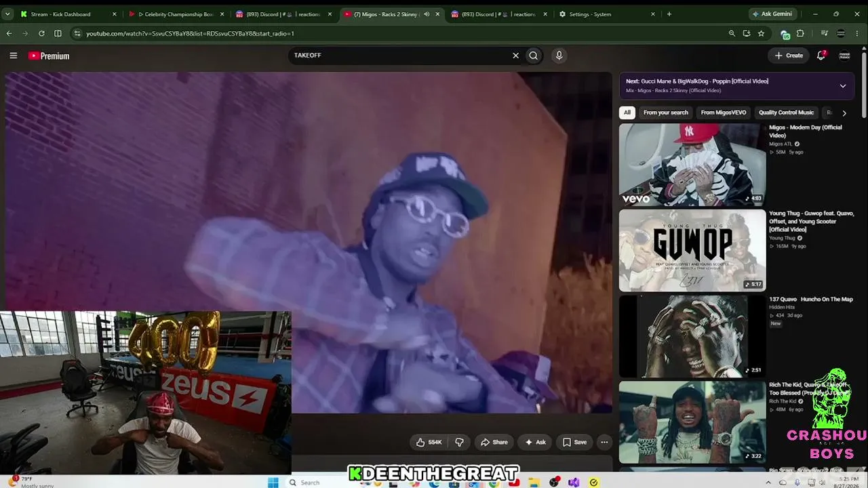Screen dimensions: 868x488
Task: Clear the TAKEOFF search query
Action: point(515,56)
